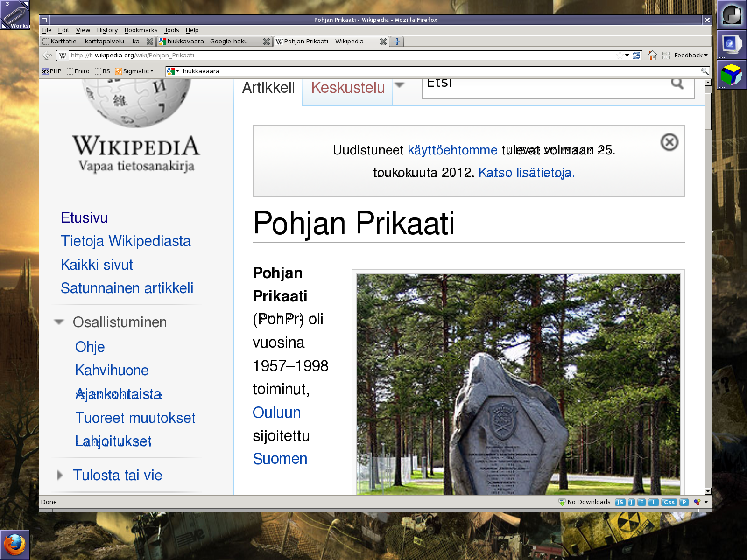
Task: Open the Satunnainen artikkeli link
Action: coord(127,288)
